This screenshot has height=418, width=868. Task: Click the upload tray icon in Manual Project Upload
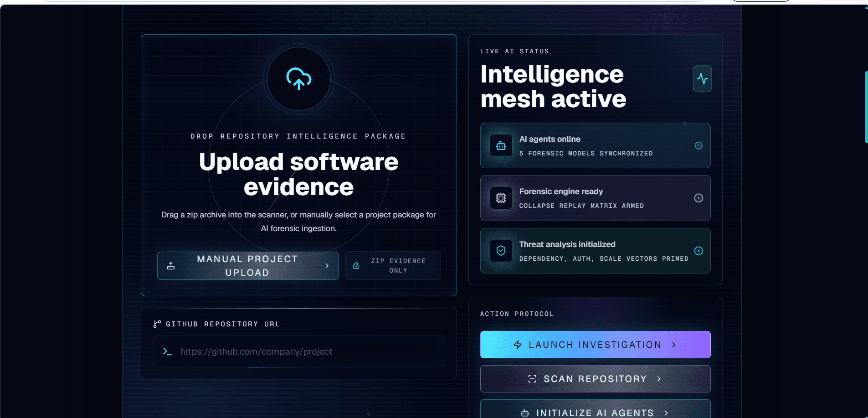[x=171, y=266]
